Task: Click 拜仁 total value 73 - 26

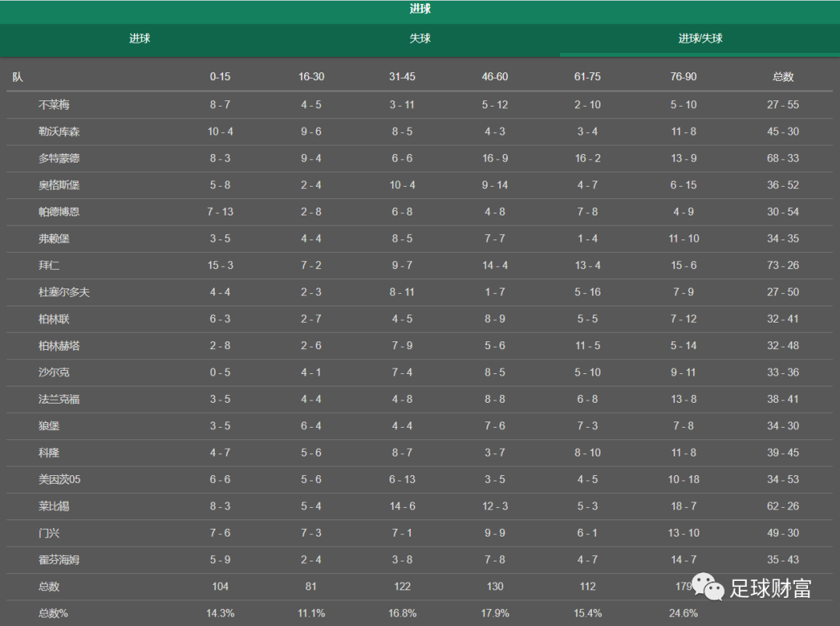Action: tap(782, 266)
